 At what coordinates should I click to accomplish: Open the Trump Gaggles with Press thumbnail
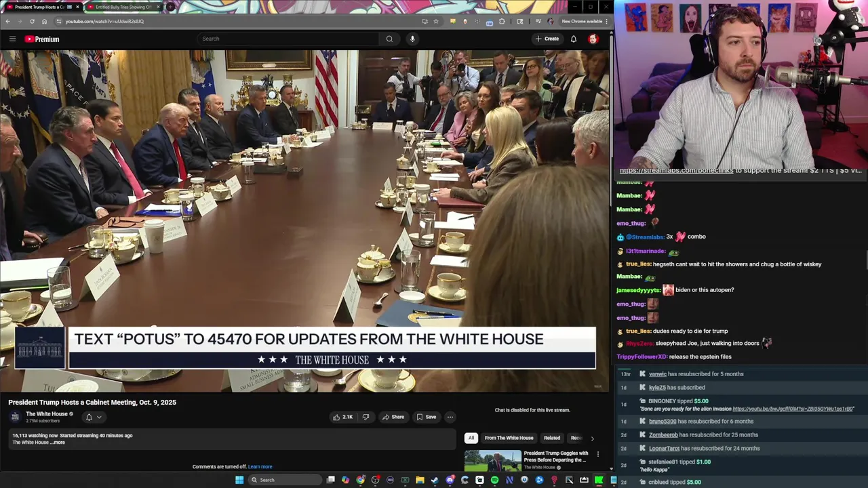492,460
